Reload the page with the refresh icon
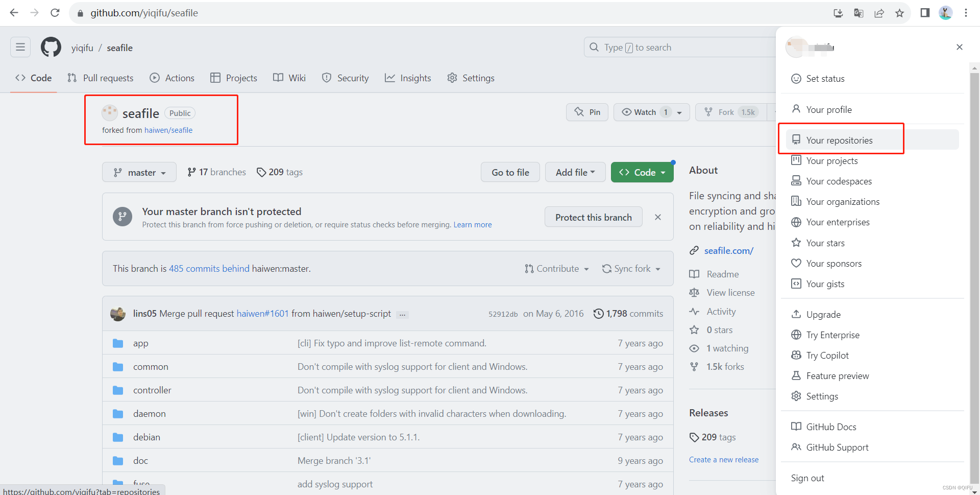Image resolution: width=980 pixels, height=495 pixels. pos(55,13)
